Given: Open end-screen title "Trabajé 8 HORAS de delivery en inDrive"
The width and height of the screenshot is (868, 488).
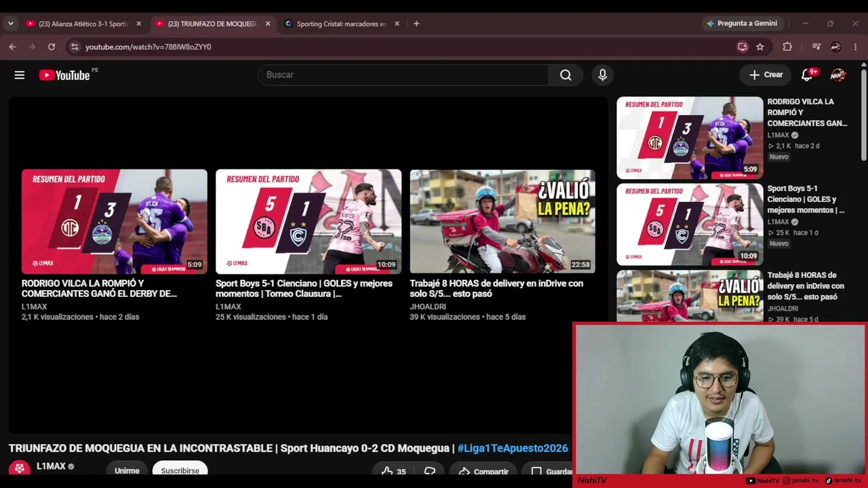Looking at the screenshot, I should (496, 289).
